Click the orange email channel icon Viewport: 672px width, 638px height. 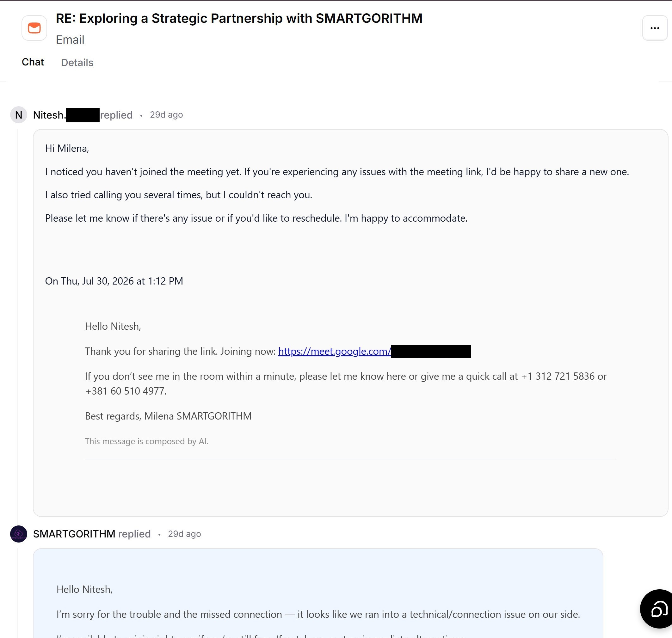[x=34, y=28]
